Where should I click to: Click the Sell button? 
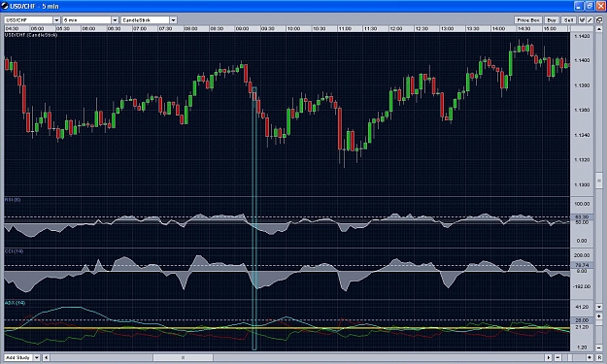[x=569, y=20]
